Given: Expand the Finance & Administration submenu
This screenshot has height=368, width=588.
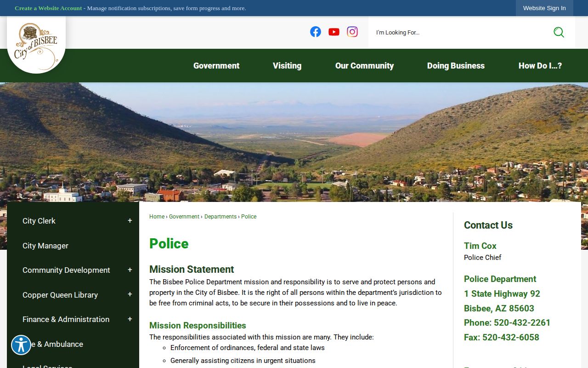Looking at the screenshot, I should [130, 319].
